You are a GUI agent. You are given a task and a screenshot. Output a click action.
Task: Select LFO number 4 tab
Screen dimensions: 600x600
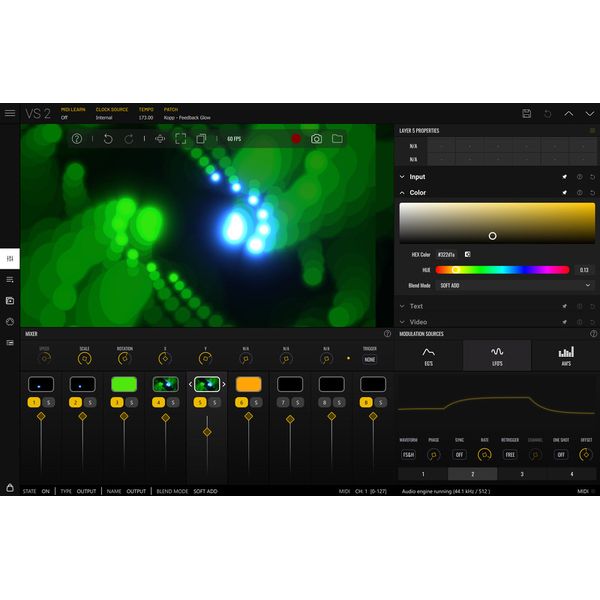572,474
